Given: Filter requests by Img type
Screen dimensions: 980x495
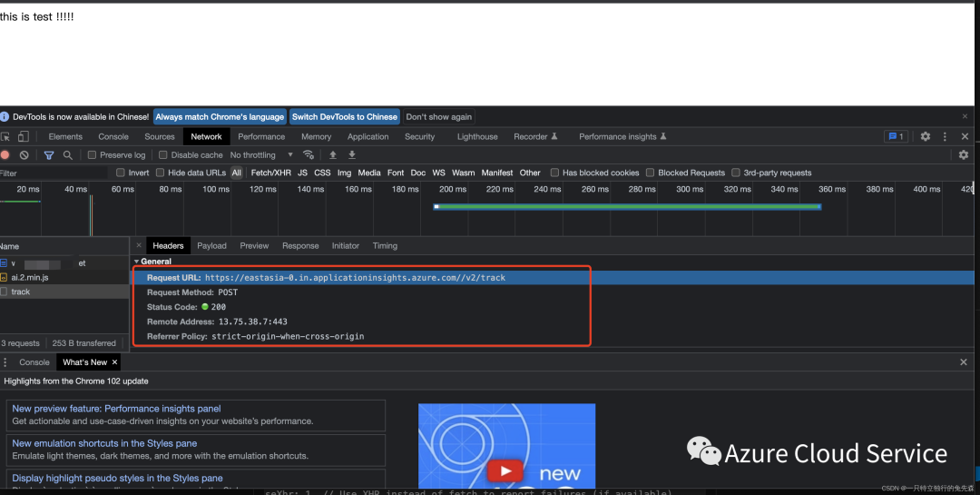Looking at the screenshot, I should [x=345, y=173].
